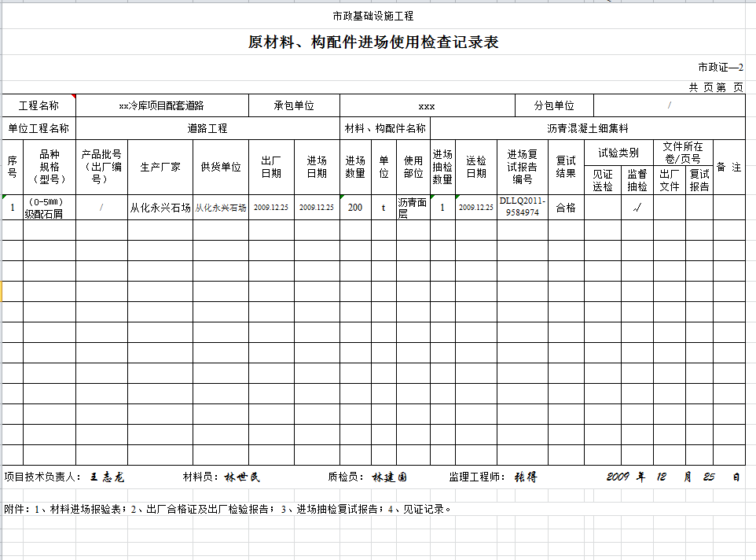The image size is (756, 560).
Task: Click the 复试报告 sub-header
Action: (699, 180)
